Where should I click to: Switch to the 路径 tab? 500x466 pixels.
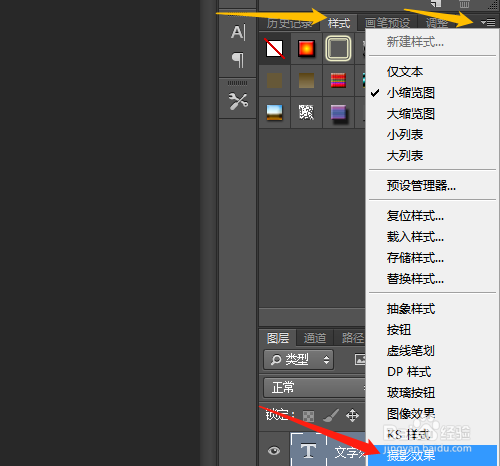click(x=352, y=338)
